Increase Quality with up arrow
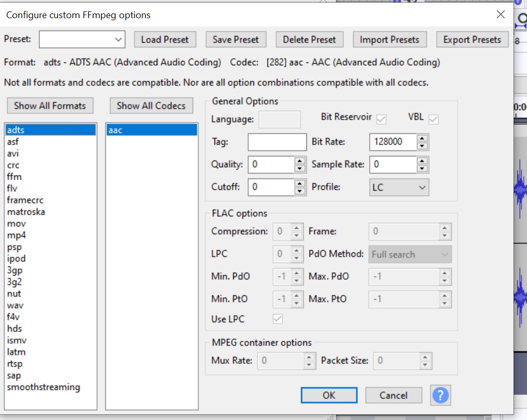The width and height of the screenshot is (527, 420). coord(300,160)
